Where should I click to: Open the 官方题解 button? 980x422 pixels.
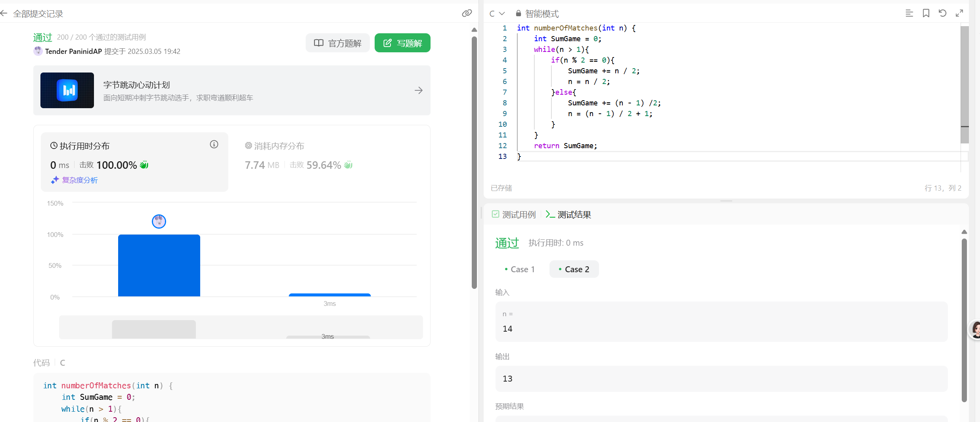[337, 43]
